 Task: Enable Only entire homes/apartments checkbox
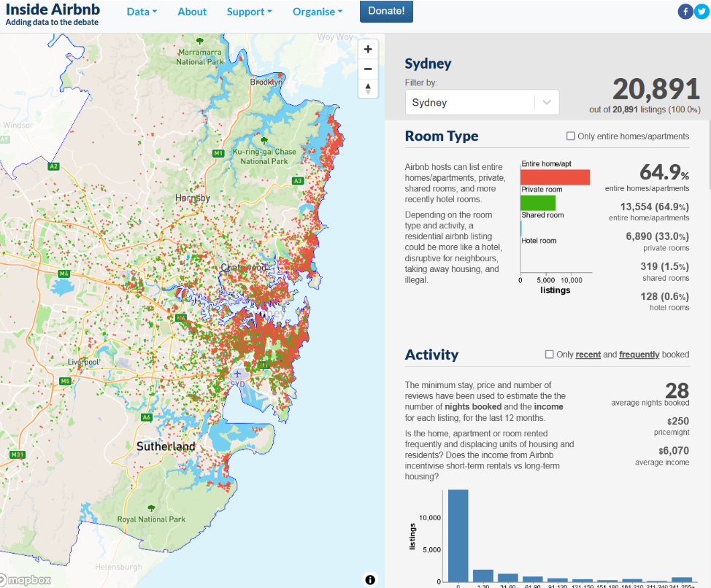point(571,136)
